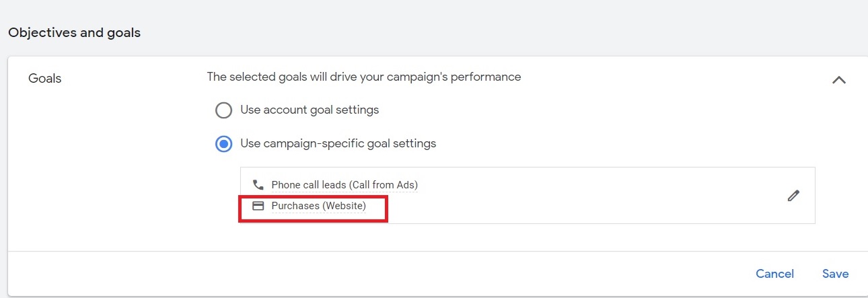
Task: Click the Purchases (Website) goal text
Action: click(x=318, y=206)
